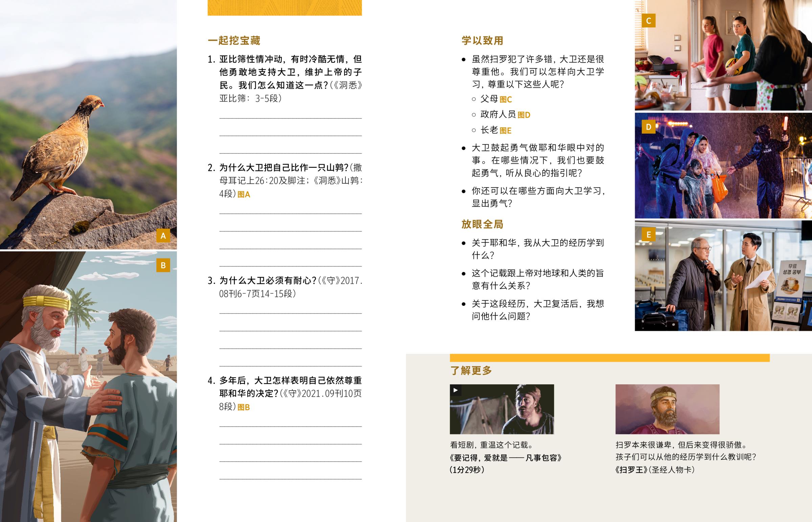Click the 《扫罗王》 Bible character card title
This screenshot has width=812, height=522.
coord(632,470)
